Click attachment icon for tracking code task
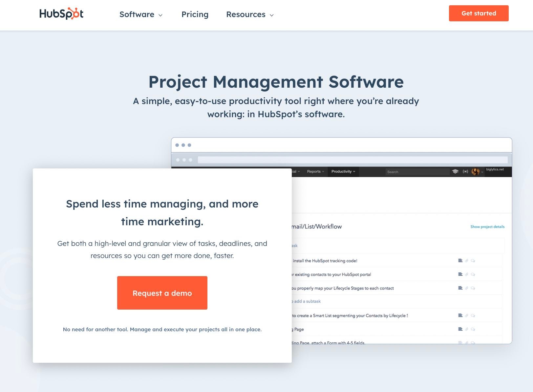The image size is (533, 392). [x=466, y=261]
